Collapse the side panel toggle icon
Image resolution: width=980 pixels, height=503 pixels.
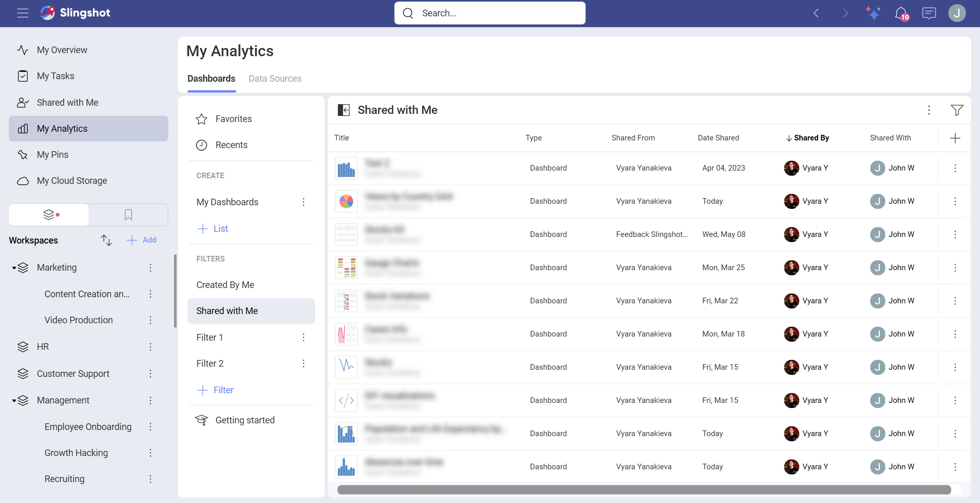click(x=344, y=110)
